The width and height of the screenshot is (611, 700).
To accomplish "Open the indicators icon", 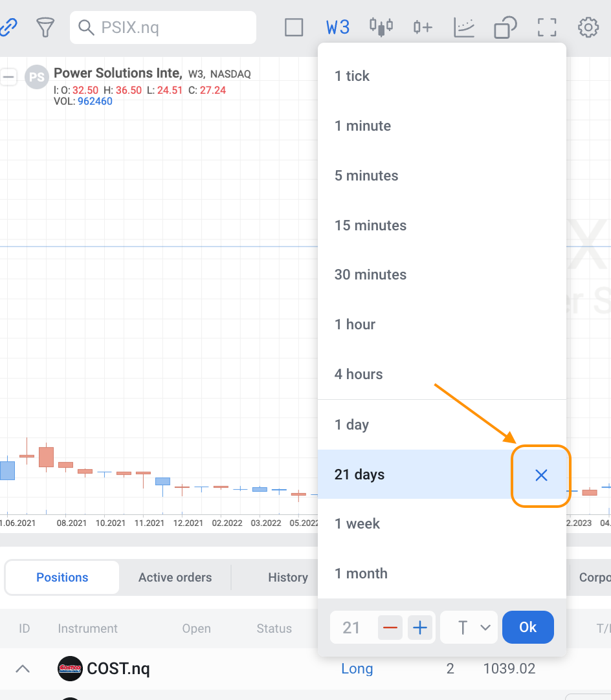I will pos(464,27).
